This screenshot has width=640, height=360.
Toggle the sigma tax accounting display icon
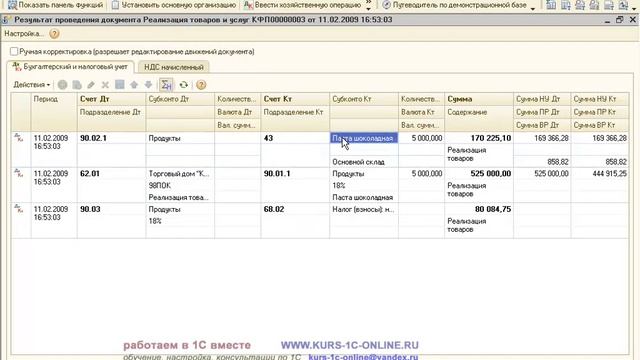(166, 85)
